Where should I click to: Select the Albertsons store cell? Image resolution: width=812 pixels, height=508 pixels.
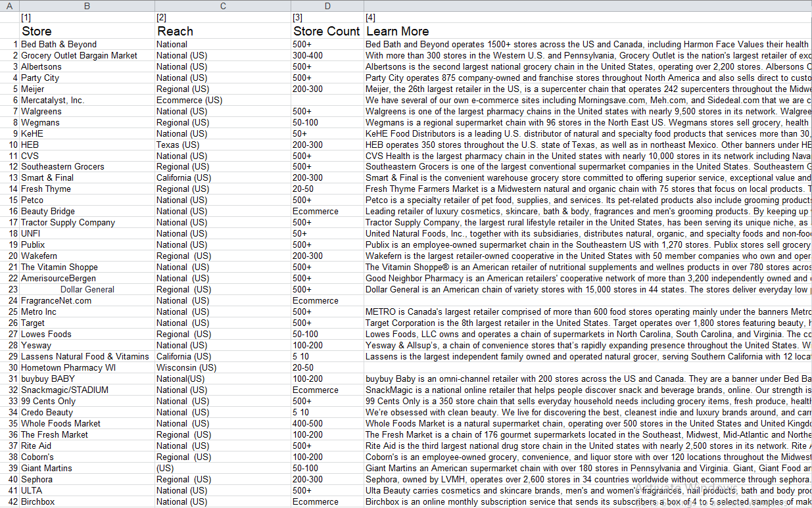click(x=87, y=67)
